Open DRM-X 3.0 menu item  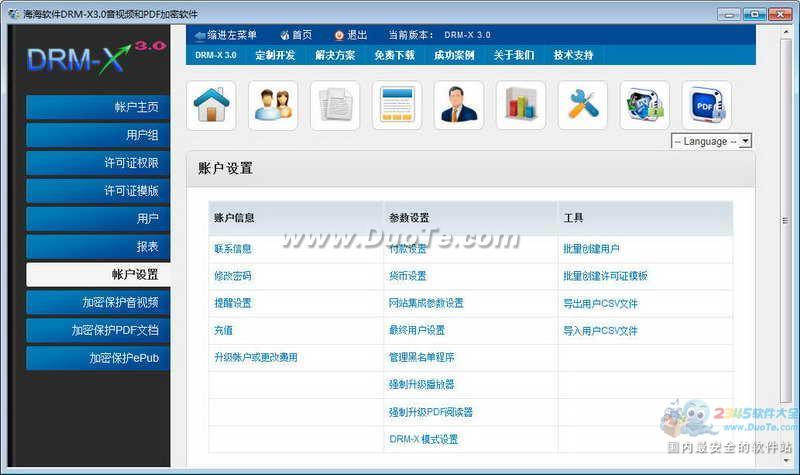(x=215, y=55)
